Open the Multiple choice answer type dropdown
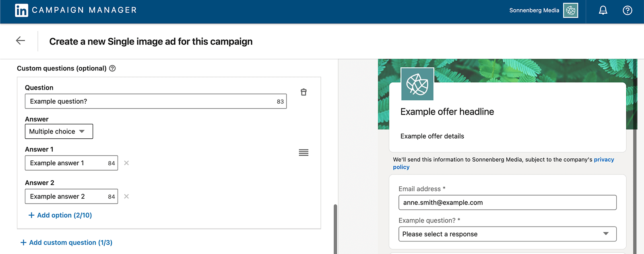This screenshot has width=644, height=254. click(x=59, y=131)
